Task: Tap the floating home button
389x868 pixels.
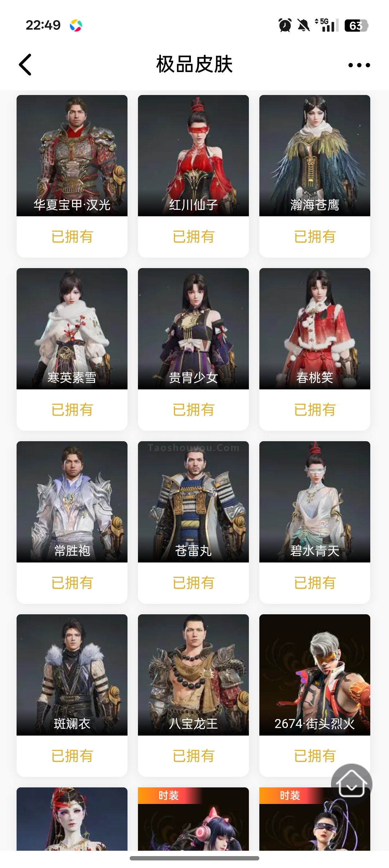Action: tap(352, 784)
